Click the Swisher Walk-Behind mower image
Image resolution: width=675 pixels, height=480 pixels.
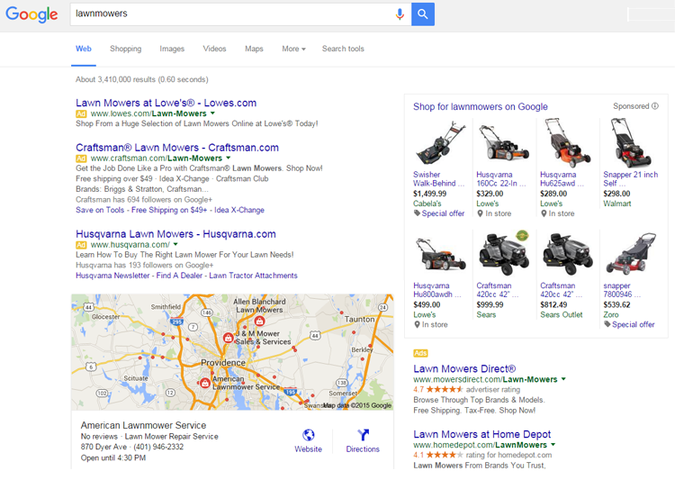click(440, 143)
